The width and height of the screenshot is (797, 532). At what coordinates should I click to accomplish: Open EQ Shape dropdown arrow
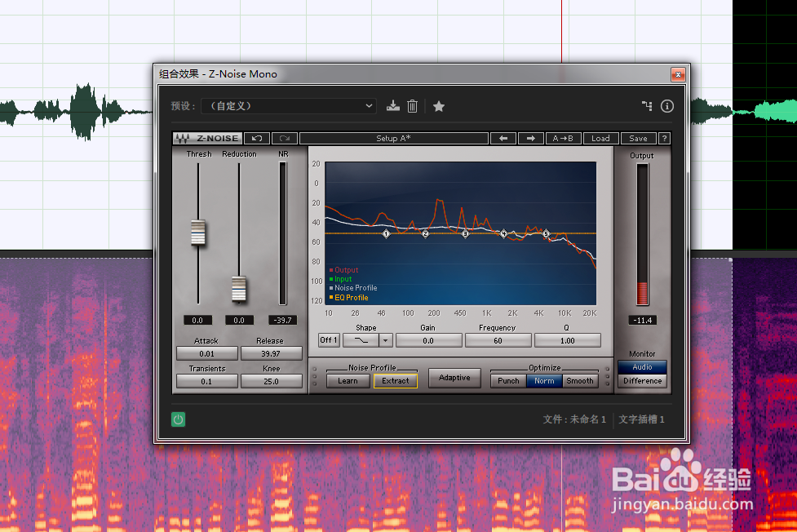386,340
